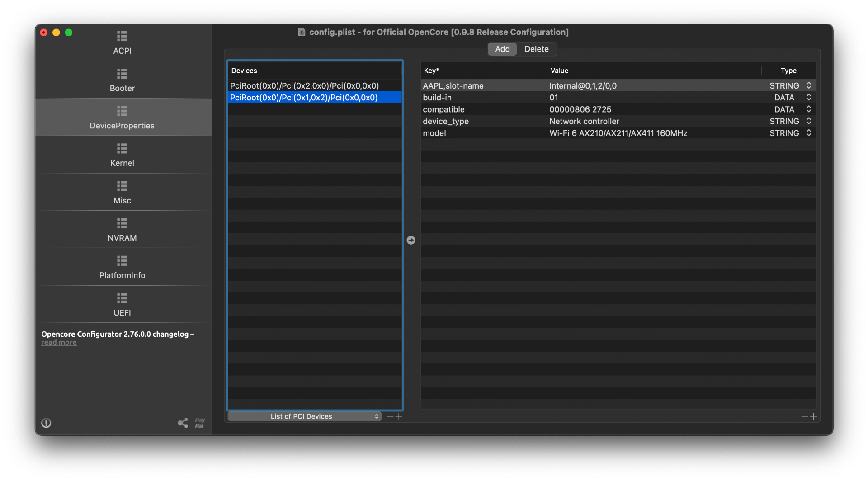Open the changelog read more link
868x481 pixels.
(59, 343)
